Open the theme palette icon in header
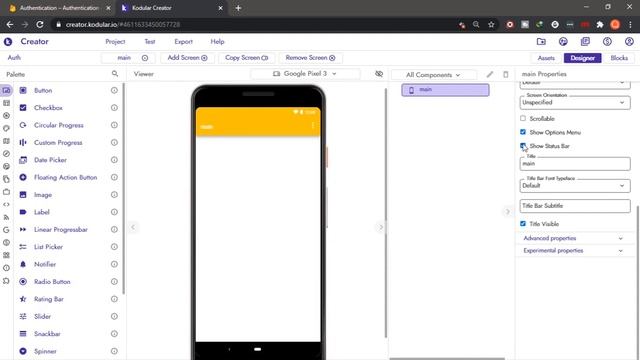 pos(563,41)
